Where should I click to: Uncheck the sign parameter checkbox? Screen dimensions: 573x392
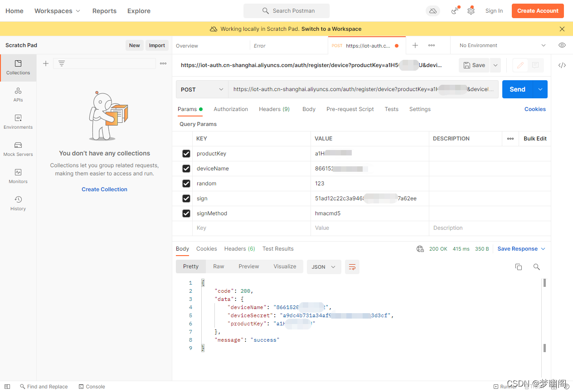(x=186, y=198)
